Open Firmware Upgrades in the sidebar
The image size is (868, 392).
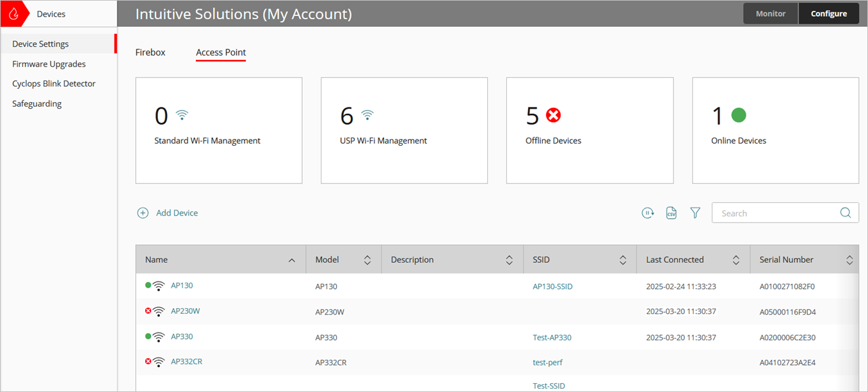(x=49, y=63)
